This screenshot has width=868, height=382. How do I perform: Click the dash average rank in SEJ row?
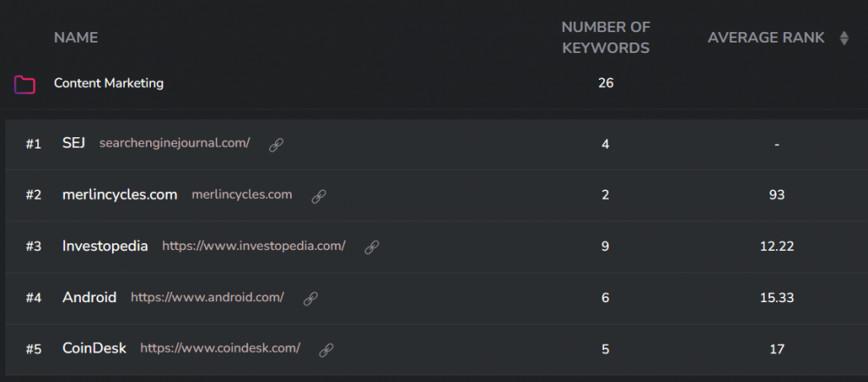pos(777,144)
